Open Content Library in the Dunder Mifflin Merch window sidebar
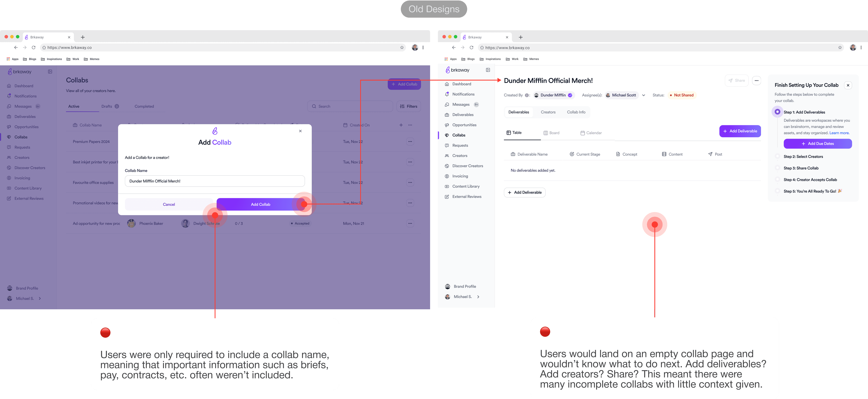The width and height of the screenshot is (868, 399). [462, 186]
